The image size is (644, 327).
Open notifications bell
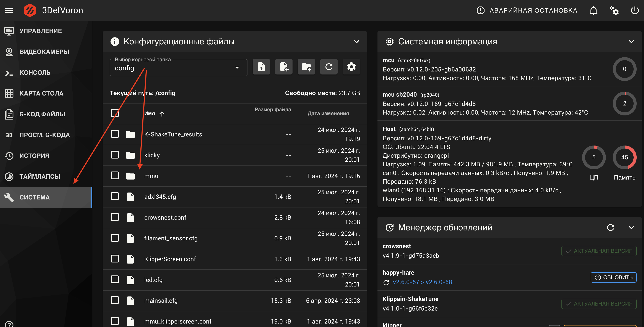point(593,10)
